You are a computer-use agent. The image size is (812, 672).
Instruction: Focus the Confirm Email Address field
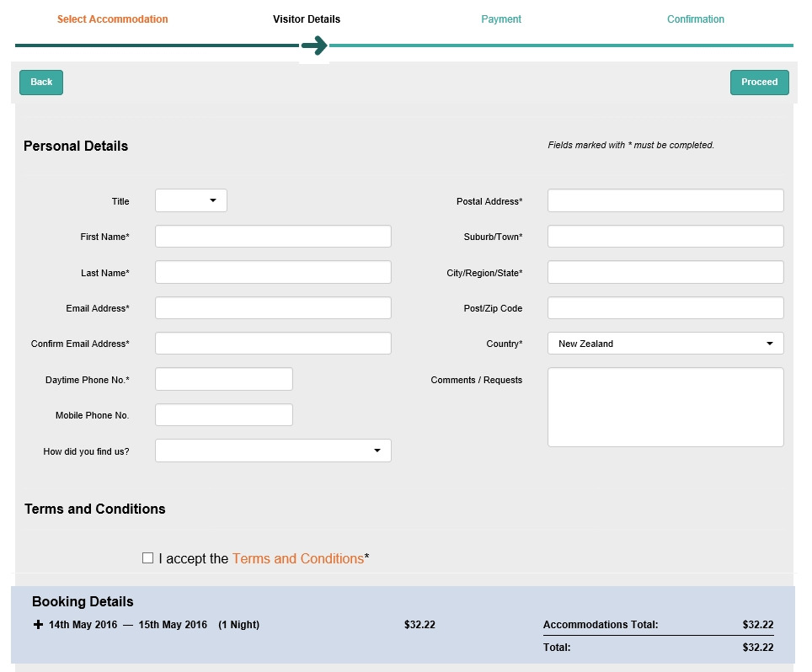(273, 344)
